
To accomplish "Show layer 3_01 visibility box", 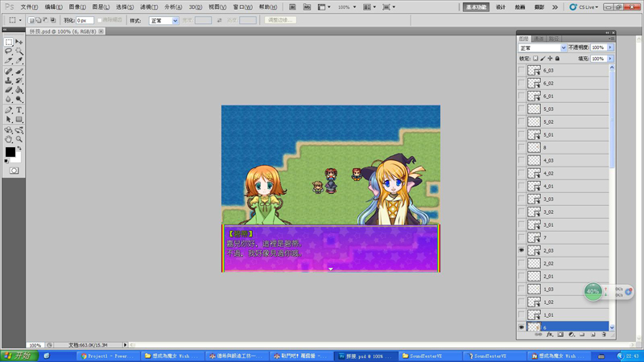I will tap(522, 224).
